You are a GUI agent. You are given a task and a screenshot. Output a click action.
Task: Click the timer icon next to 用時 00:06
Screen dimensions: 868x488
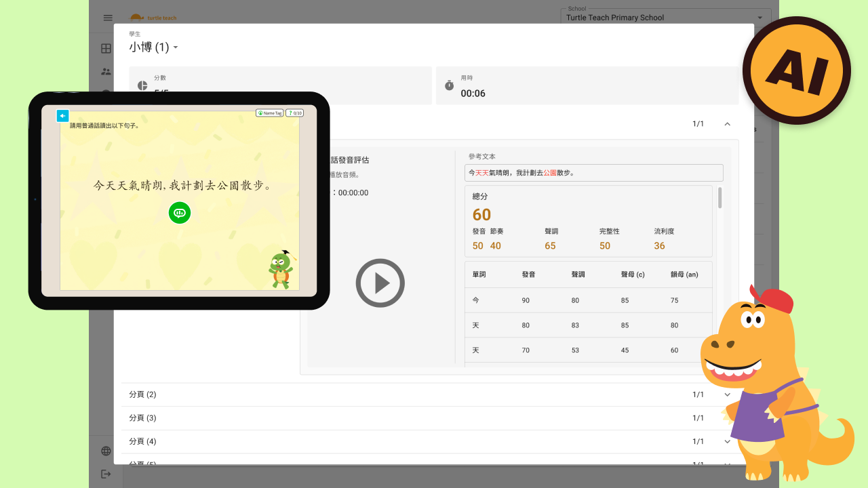(x=448, y=85)
